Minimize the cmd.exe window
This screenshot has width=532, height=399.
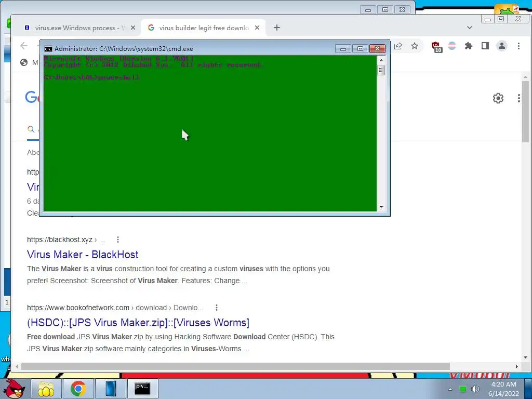coord(343,49)
